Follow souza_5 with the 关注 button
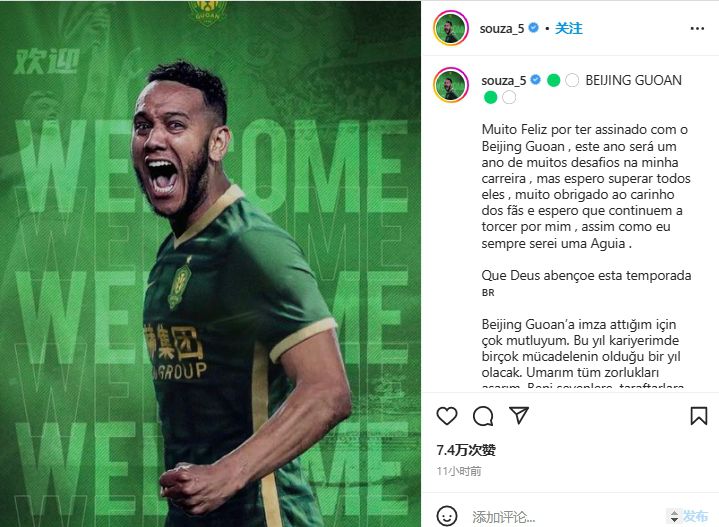Image resolution: width=719 pixels, height=527 pixels. coord(569,28)
